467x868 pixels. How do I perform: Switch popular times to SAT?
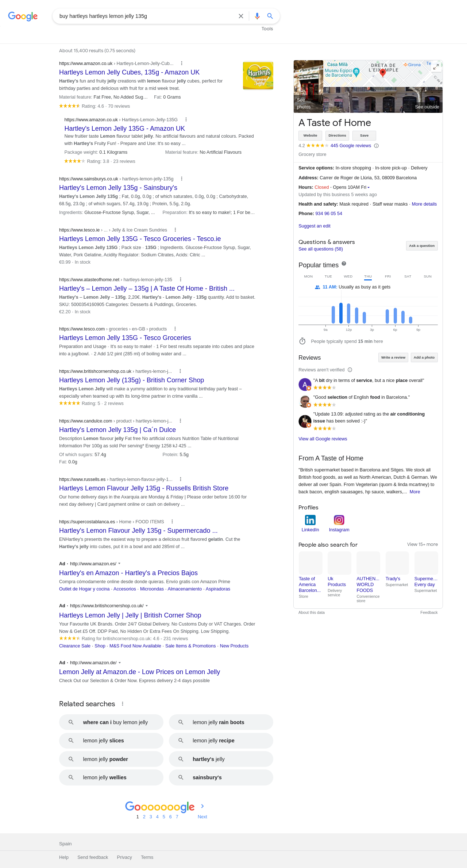pyautogui.click(x=408, y=276)
